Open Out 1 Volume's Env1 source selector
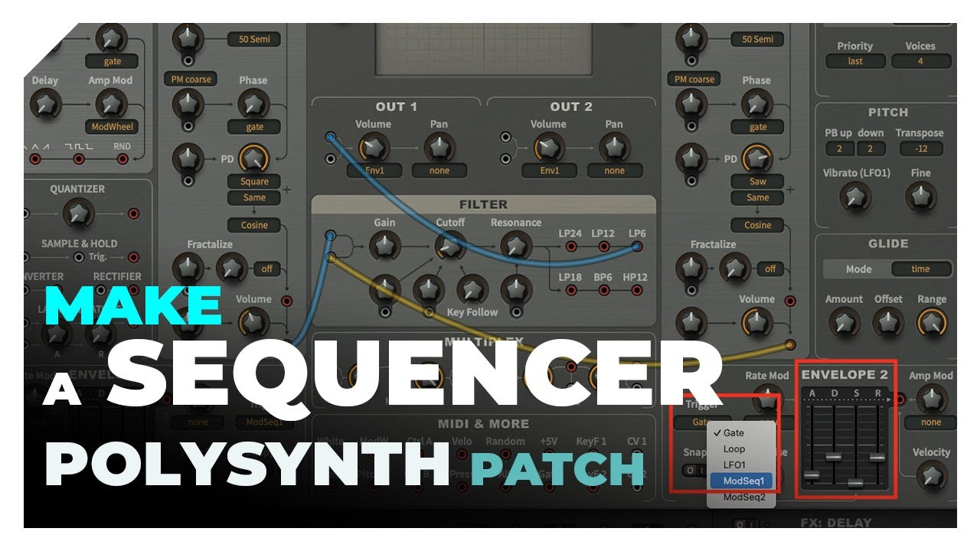Image resolution: width=980 pixels, height=551 pixels. pos(374,171)
